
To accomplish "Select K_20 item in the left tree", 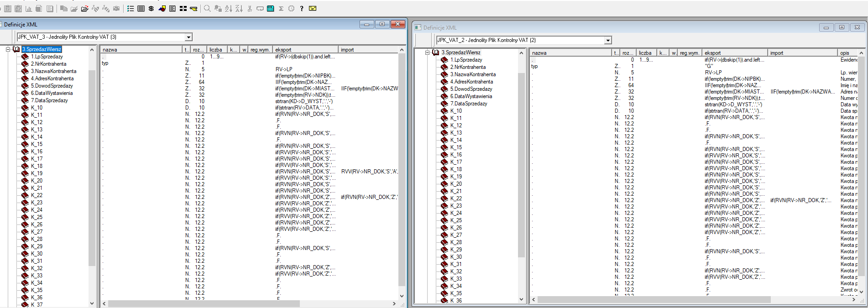I will (x=37, y=181).
